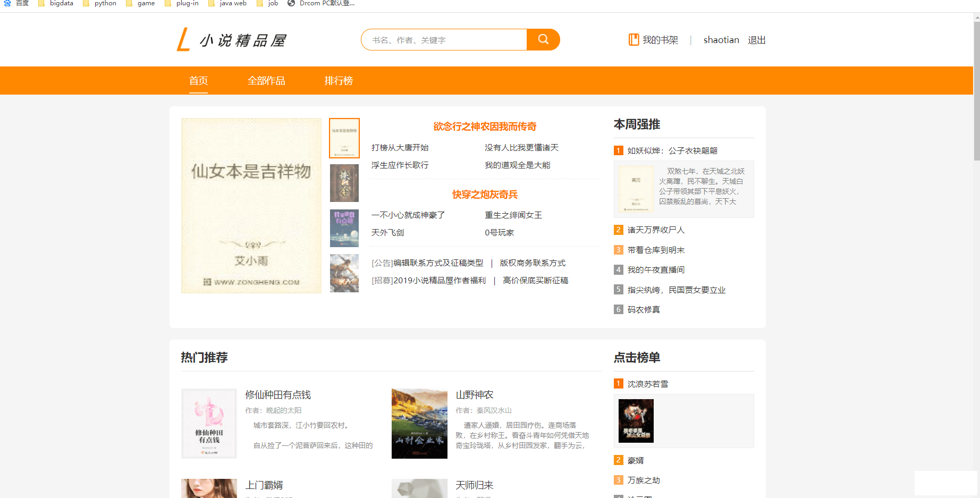This screenshot has width=980, height=498.
Task: Go to the 首页 tab
Action: (198, 81)
